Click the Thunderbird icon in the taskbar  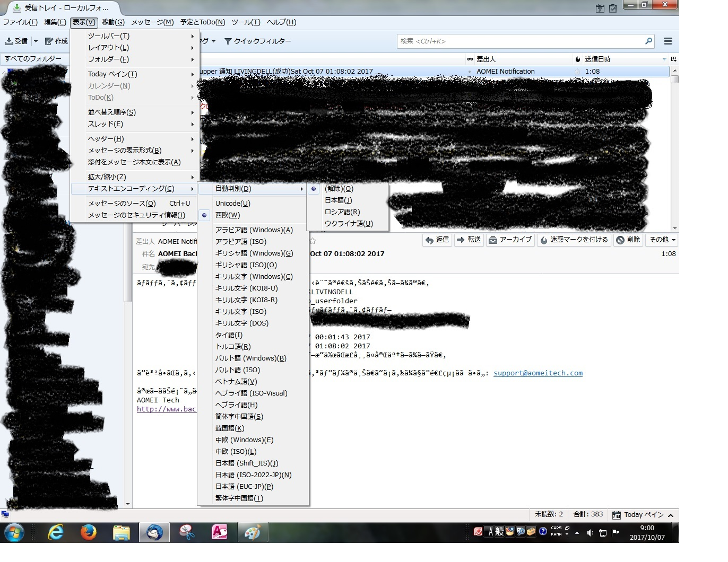coord(154,532)
